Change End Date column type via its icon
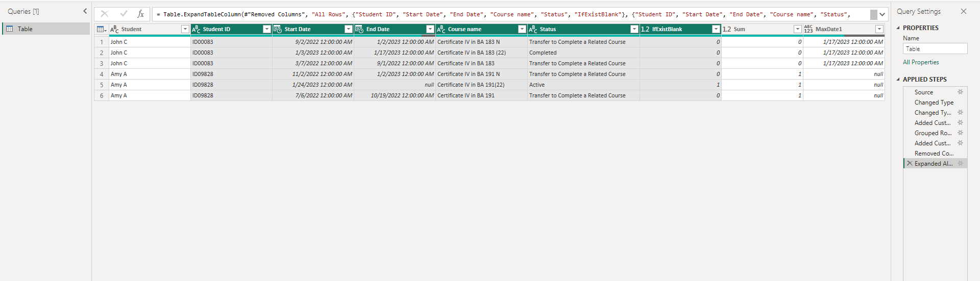Screen dimensions: 980x281 pos(360,29)
